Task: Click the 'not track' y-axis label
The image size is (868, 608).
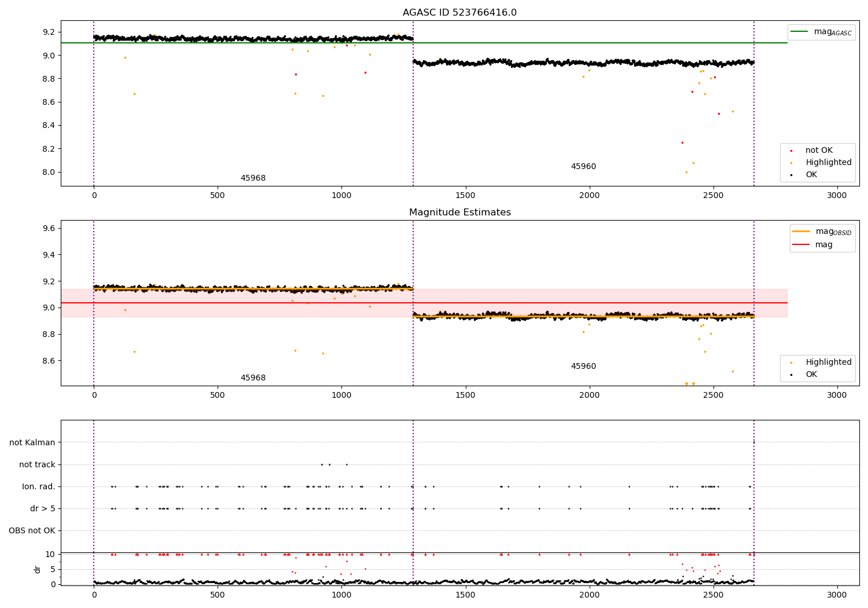Action: [37, 464]
